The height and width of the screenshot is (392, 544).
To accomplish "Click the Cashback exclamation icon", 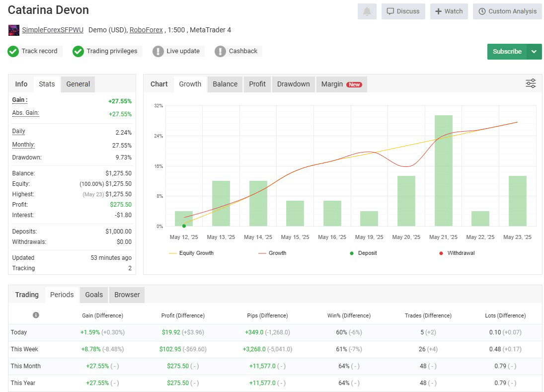I will tap(220, 51).
